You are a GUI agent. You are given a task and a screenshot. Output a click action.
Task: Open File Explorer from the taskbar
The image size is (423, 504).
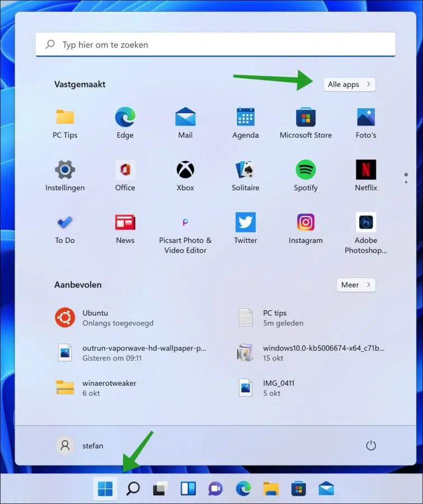tap(271, 488)
